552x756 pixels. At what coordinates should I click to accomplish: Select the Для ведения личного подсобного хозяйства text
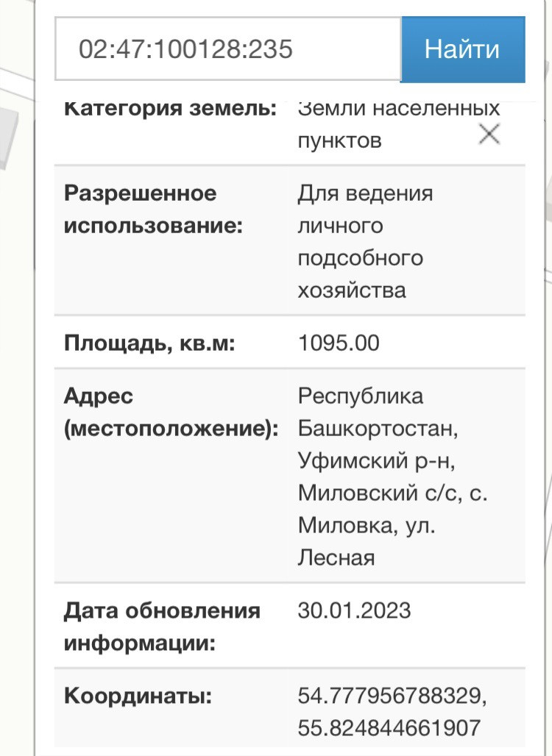[365, 242]
